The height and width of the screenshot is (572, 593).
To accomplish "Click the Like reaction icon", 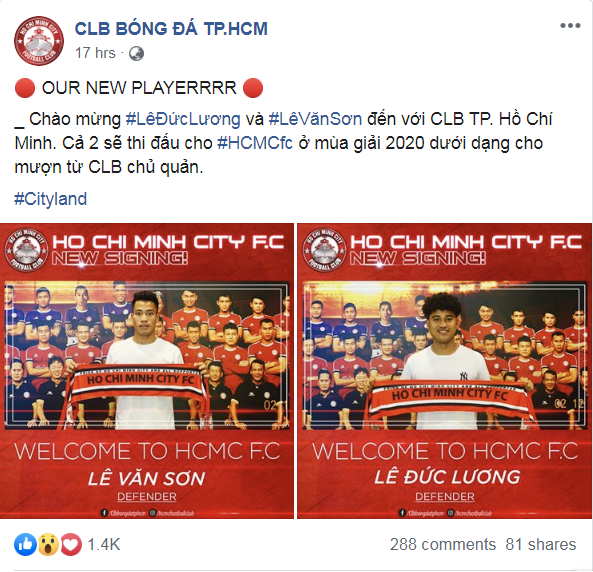I will click(25, 545).
